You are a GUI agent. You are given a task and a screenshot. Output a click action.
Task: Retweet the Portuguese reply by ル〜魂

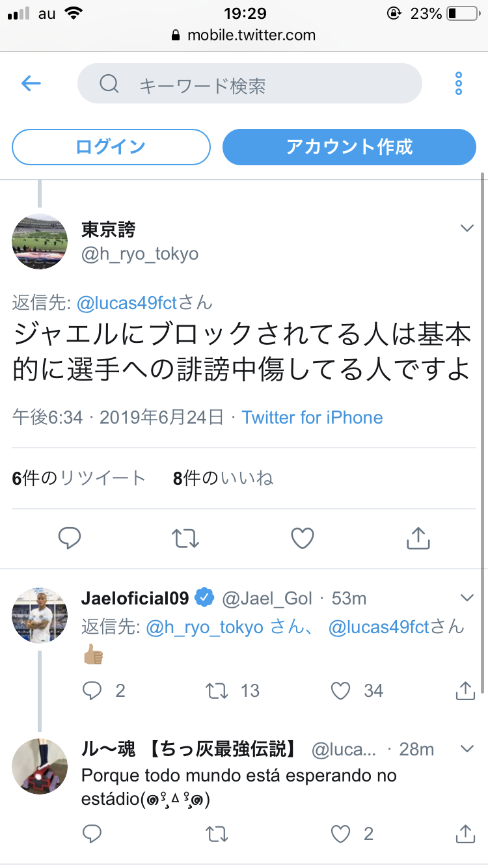pyautogui.click(x=217, y=834)
